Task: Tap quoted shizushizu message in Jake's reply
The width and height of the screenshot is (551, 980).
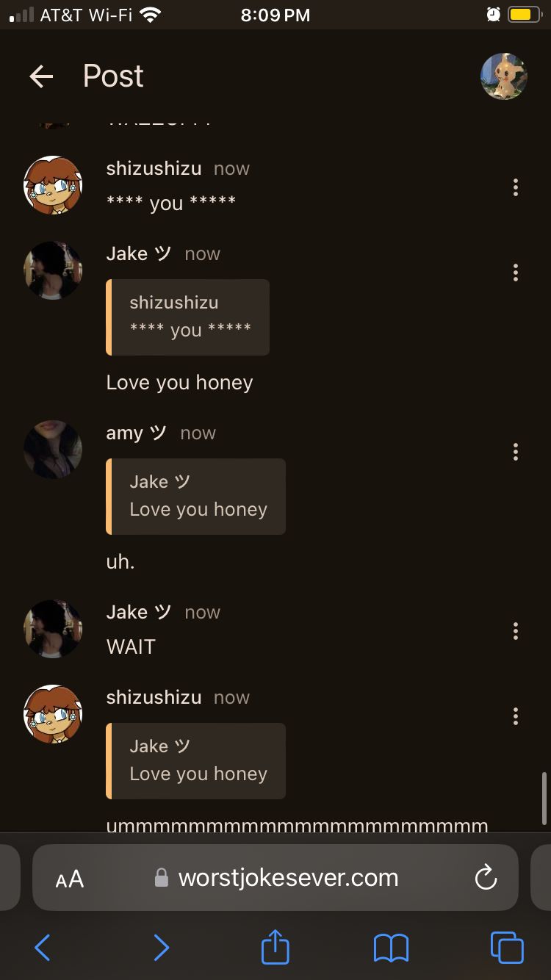Action: [188, 317]
